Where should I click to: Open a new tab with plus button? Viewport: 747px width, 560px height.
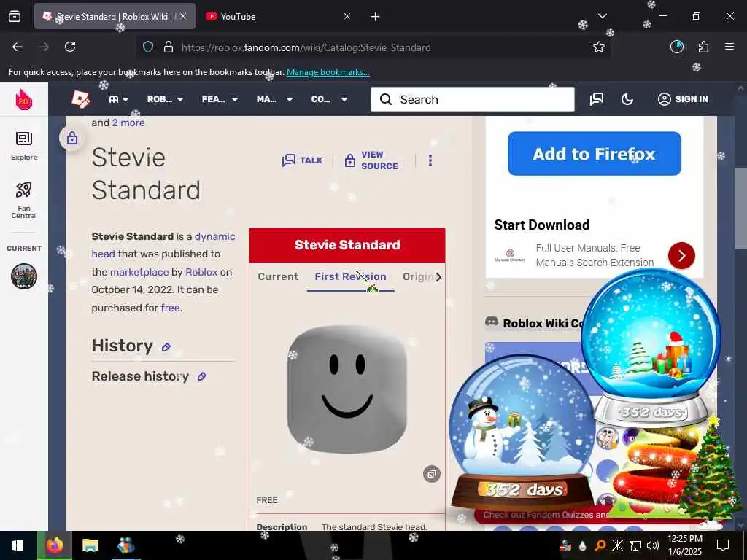[x=376, y=17]
